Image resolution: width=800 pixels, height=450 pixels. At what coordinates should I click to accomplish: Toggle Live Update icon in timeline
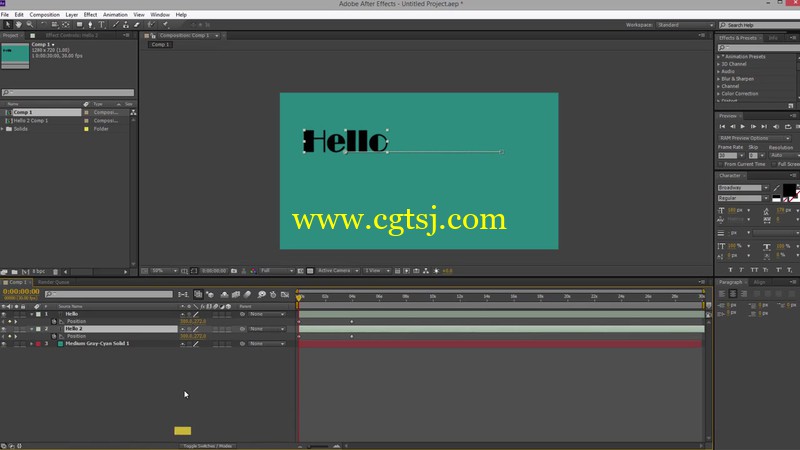tap(198, 294)
